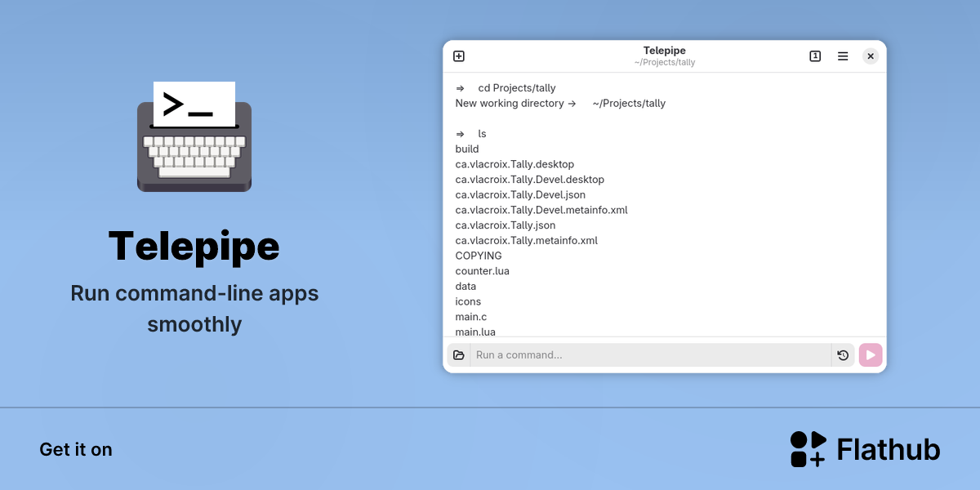Image resolution: width=980 pixels, height=490 pixels.
Task: Click 'ca.vlacroix.Tally.Devel.json' in the output
Action: pos(520,195)
